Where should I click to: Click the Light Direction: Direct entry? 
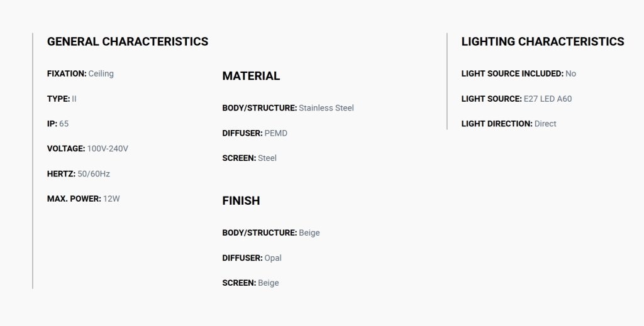509,124
